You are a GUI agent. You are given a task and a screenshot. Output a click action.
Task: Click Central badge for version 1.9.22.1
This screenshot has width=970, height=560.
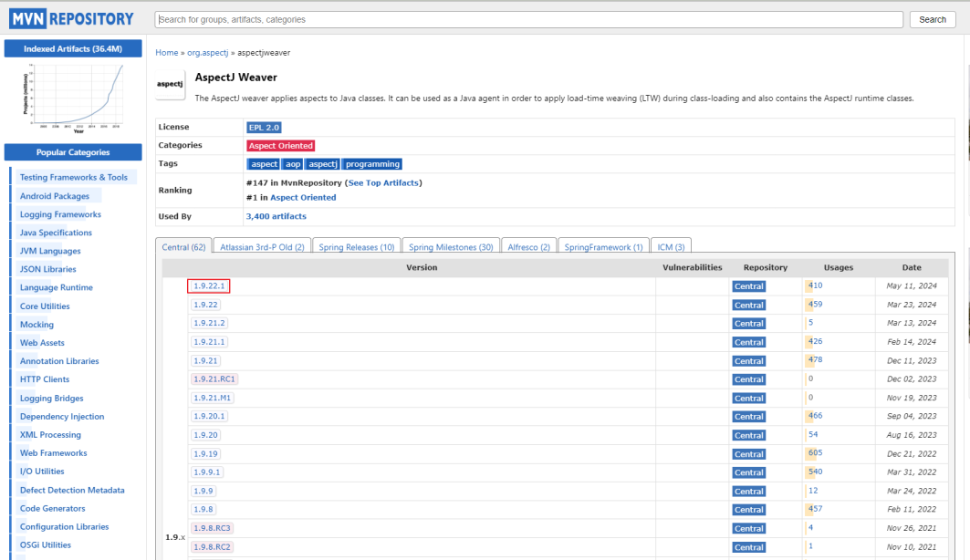(x=748, y=286)
